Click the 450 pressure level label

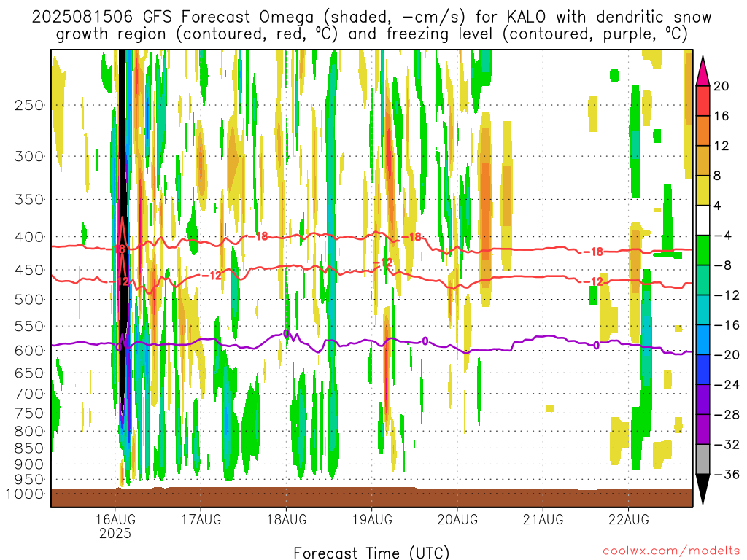[x=29, y=270]
